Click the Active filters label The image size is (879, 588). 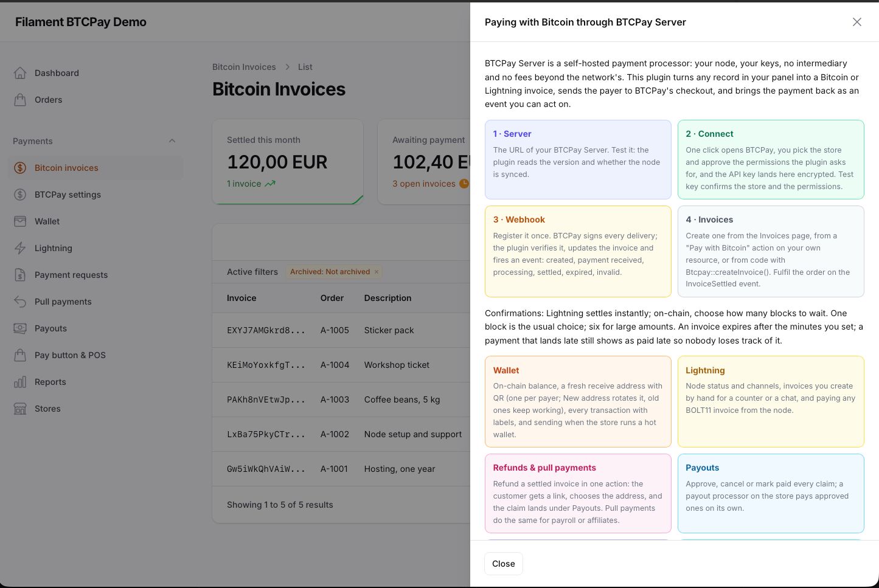(x=252, y=272)
